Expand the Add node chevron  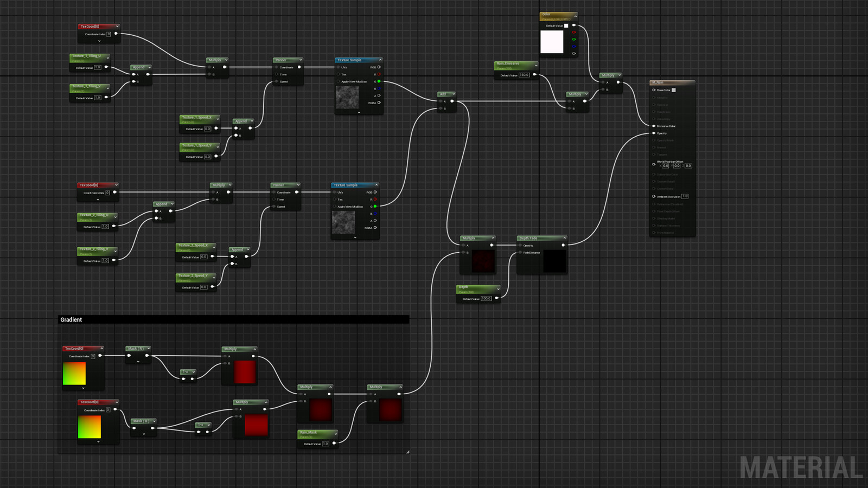(x=454, y=94)
